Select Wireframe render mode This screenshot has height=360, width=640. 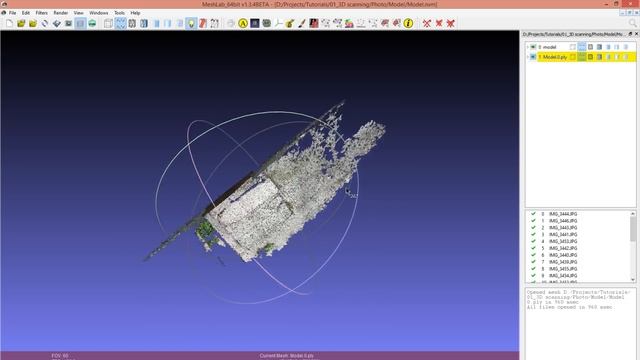pos(132,24)
